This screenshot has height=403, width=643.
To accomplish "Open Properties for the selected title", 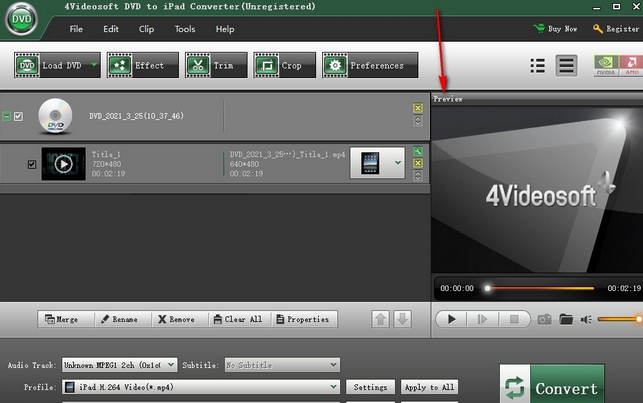I will 303,319.
